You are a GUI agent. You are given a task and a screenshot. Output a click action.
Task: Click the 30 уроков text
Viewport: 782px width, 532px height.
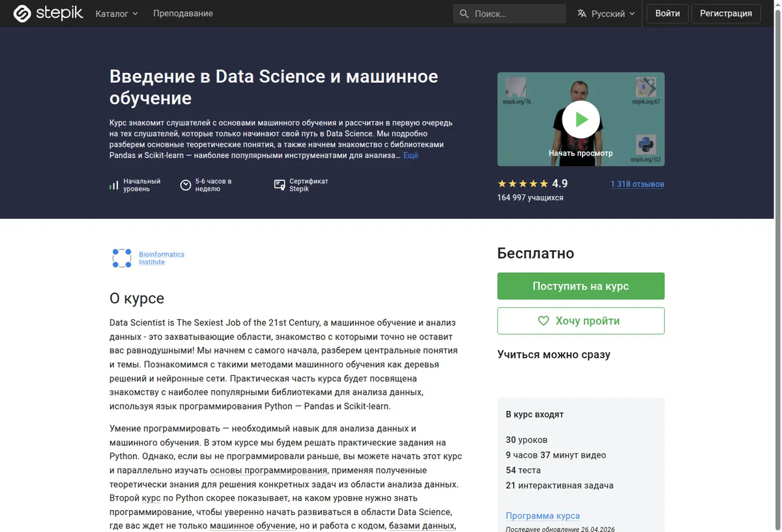coord(527,440)
